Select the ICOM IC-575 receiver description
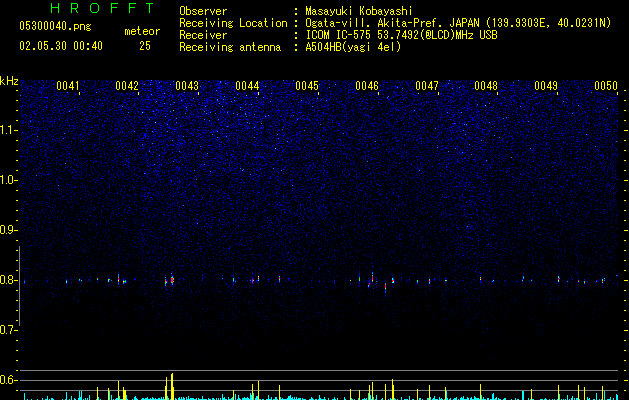The image size is (629, 400). tap(401, 35)
